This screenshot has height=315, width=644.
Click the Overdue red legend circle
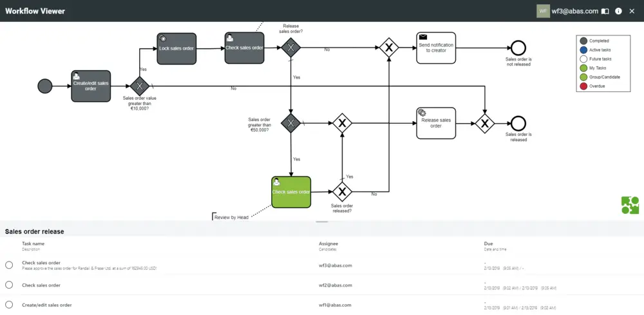click(583, 86)
